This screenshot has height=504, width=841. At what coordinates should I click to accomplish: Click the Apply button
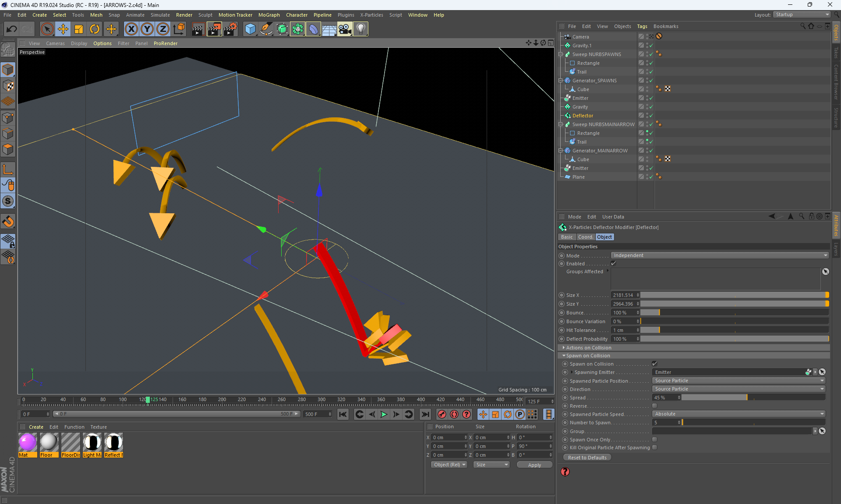(x=534, y=465)
